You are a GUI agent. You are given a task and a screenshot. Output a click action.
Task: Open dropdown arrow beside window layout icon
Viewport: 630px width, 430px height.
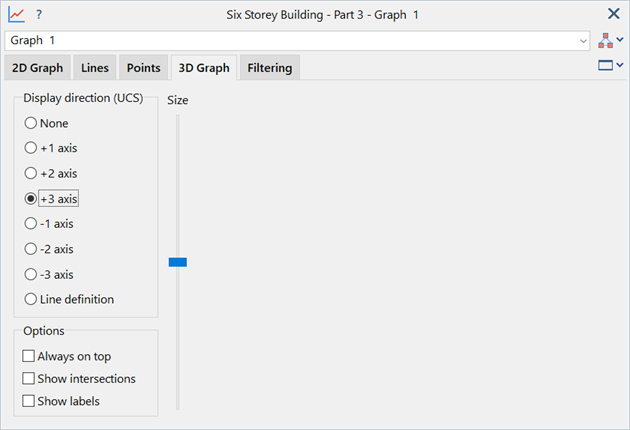(620, 65)
